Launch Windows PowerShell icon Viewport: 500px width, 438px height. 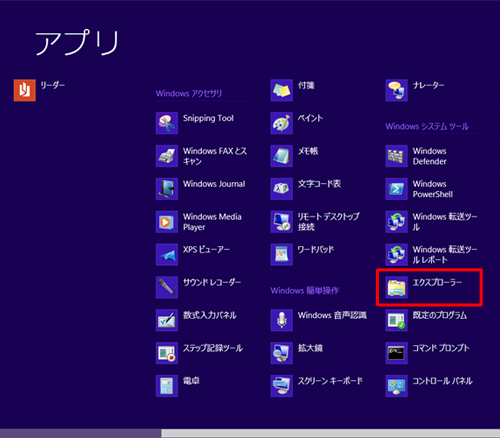pyautogui.click(x=396, y=189)
